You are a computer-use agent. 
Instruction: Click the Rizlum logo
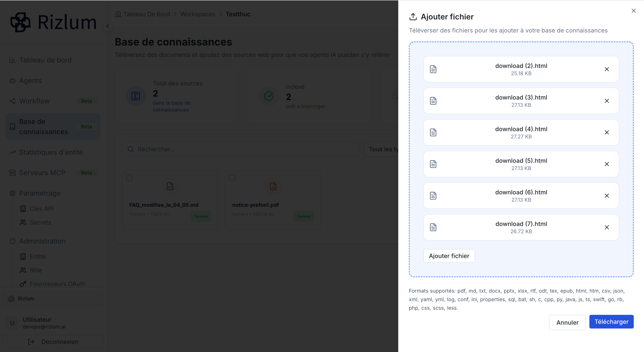click(53, 22)
